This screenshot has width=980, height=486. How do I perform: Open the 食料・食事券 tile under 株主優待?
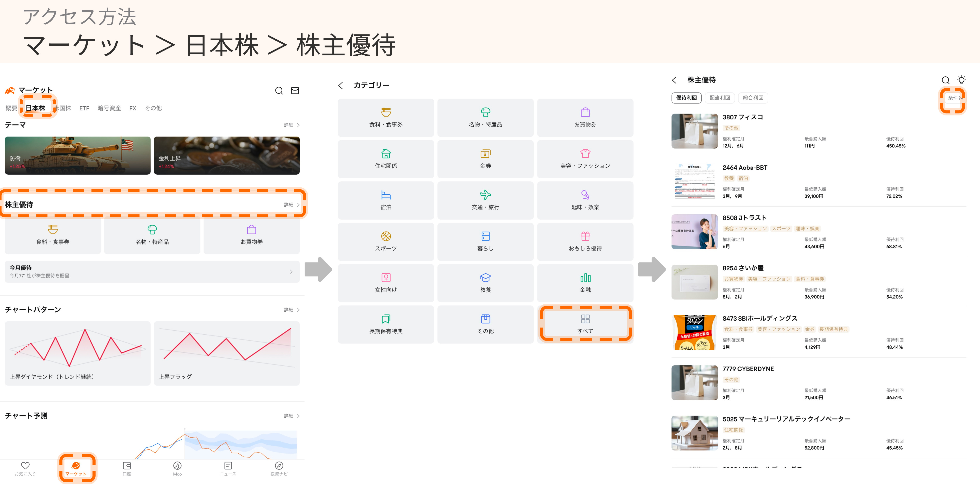point(53,235)
